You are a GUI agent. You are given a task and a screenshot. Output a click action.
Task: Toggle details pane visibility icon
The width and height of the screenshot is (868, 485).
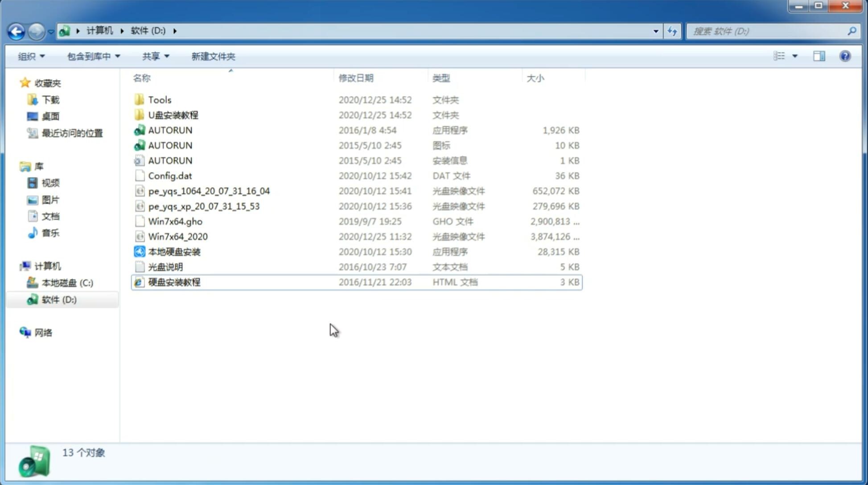point(819,56)
